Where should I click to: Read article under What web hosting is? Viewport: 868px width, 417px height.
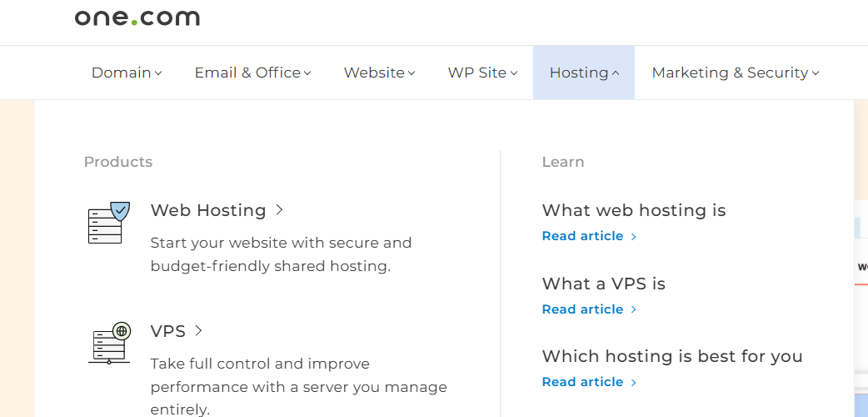click(589, 236)
